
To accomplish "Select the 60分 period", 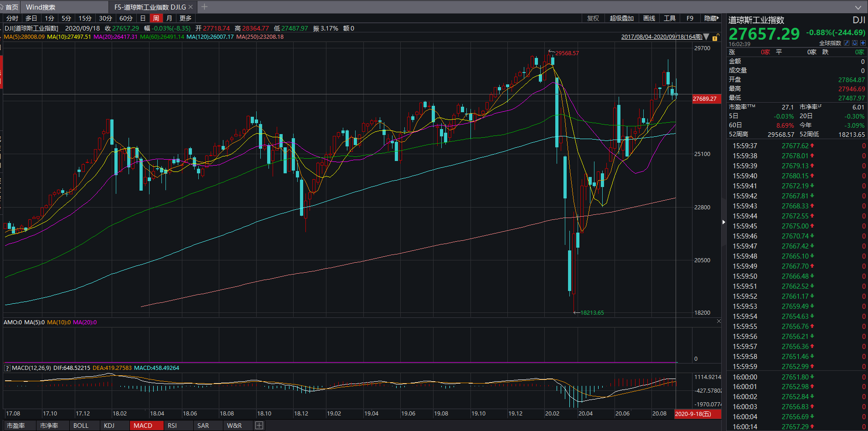I will 126,18.
